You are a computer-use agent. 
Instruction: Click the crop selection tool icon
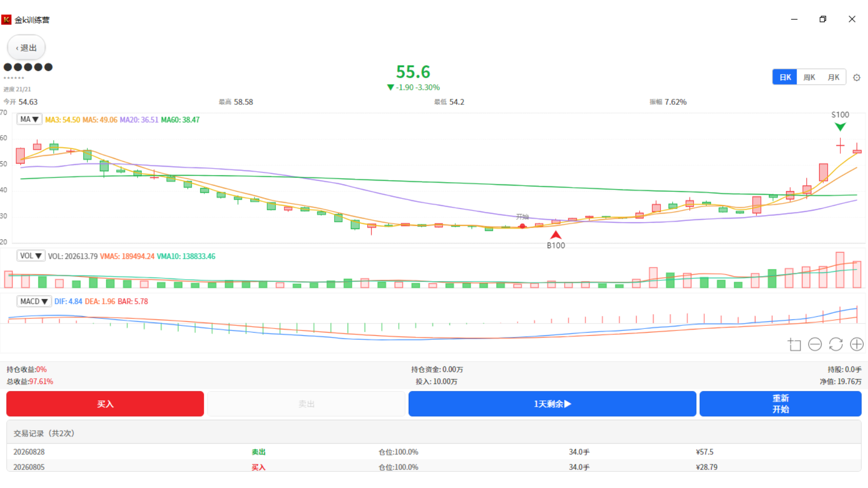[x=794, y=344]
